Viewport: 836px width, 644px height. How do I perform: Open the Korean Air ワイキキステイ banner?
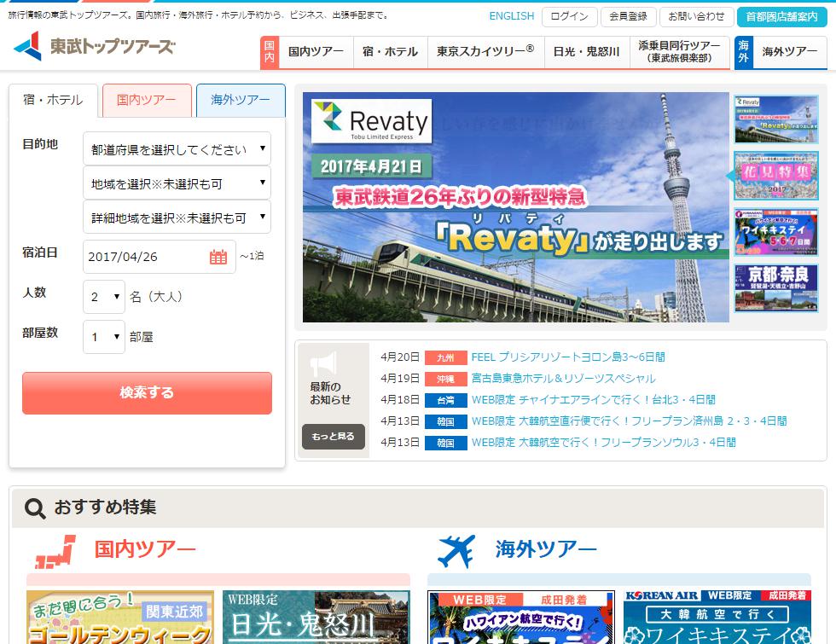717,617
